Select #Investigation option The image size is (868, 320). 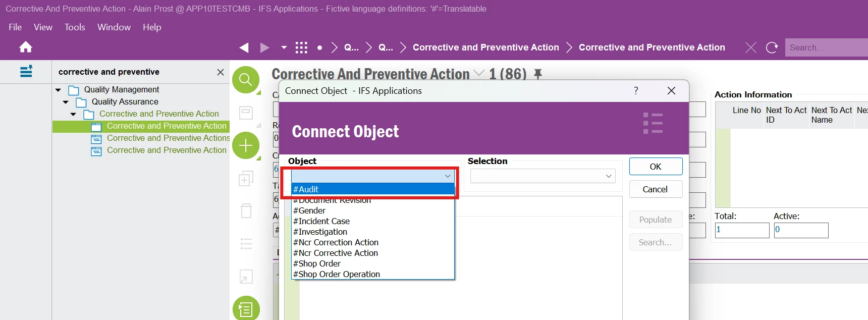tap(373, 232)
